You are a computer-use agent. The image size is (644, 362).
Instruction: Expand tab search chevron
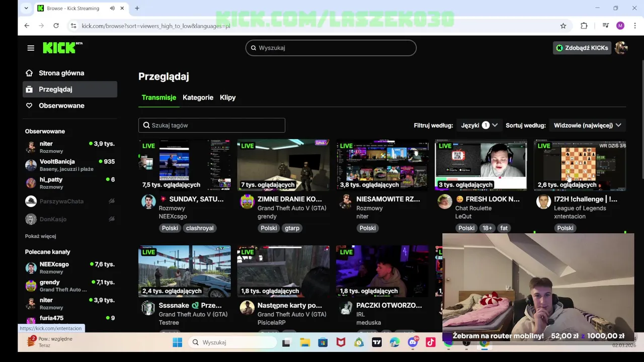[26, 9]
